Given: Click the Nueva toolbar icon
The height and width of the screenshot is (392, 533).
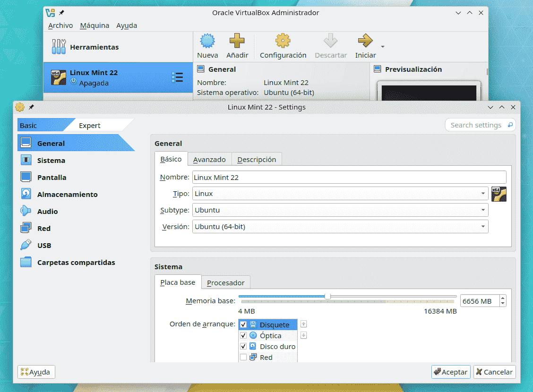Looking at the screenshot, I should click(207, 41).
